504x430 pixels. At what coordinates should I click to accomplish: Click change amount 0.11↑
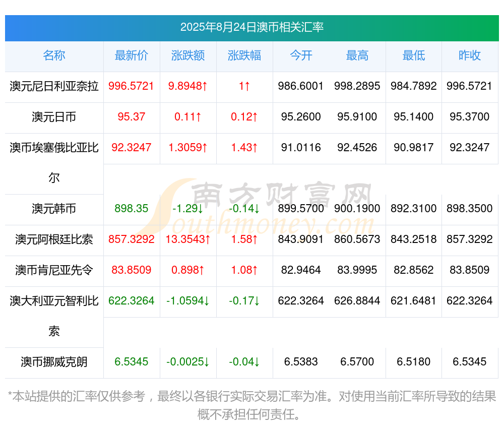tap(187, 116)
